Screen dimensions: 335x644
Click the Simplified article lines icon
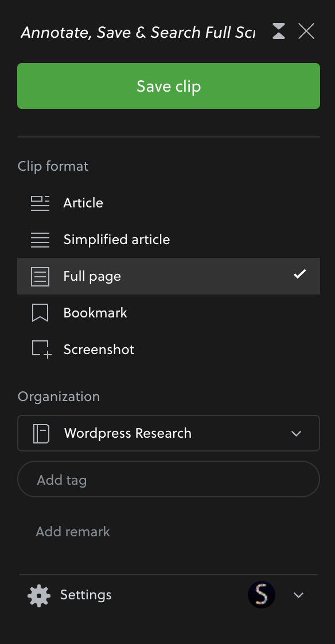pos(40,239)
